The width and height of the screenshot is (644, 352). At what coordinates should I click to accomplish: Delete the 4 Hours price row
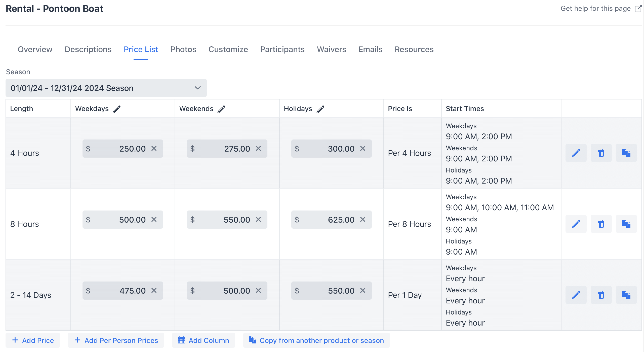[x=601, y=153]
